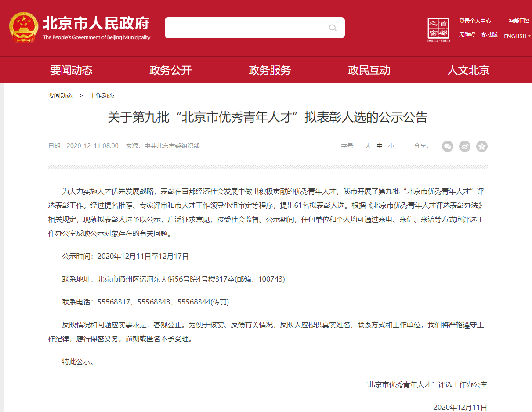
Task: Set font size to 小 (small)
Action: point(391,146)
